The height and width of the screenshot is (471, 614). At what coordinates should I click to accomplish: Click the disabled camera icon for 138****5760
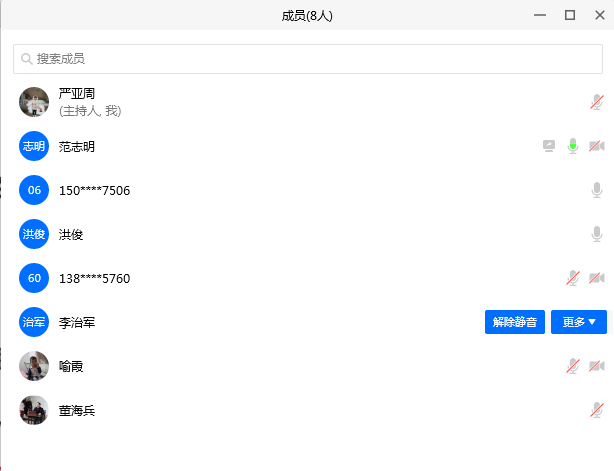point(597,278)
